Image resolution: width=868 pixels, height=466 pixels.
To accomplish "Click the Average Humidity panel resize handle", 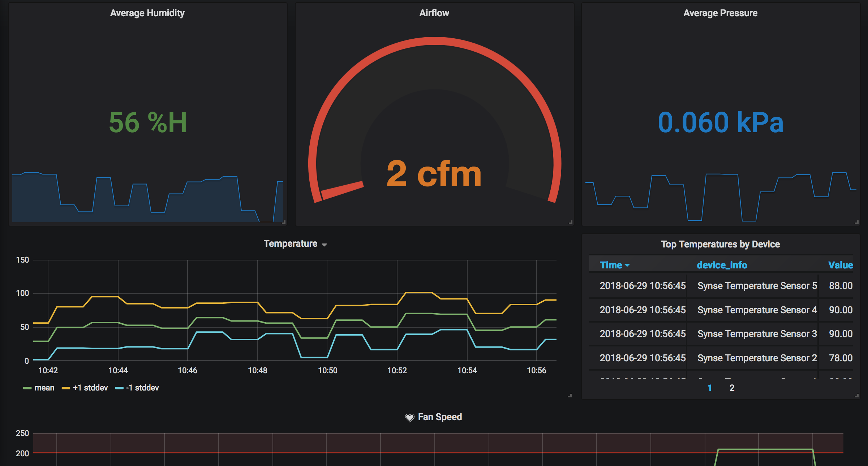I will click(x=284, y=223).
